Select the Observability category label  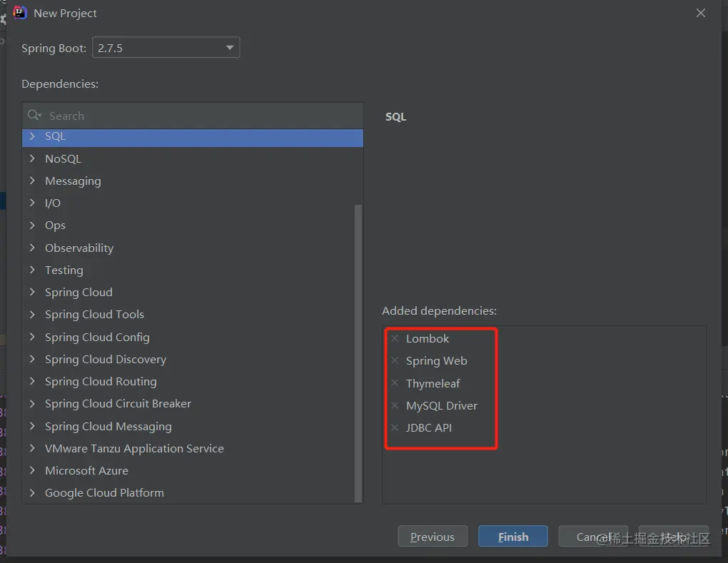pyautogui.click(x=79, y=248)
